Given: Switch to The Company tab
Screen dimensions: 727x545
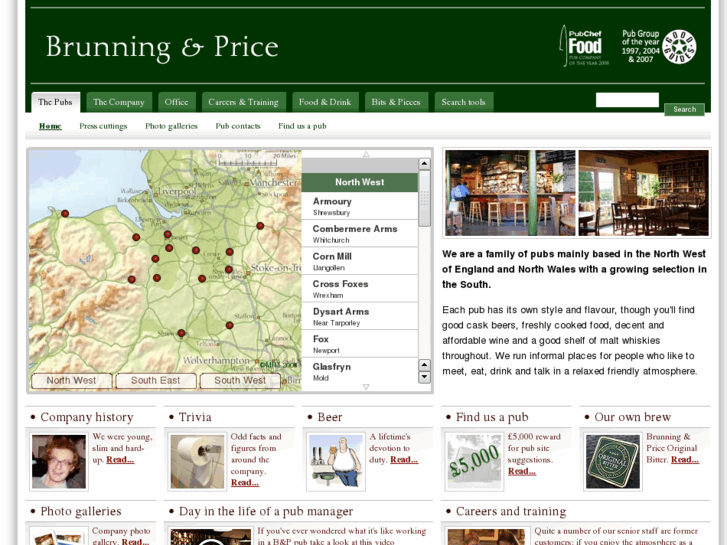Looking at the screenshot, I should 119,102.
